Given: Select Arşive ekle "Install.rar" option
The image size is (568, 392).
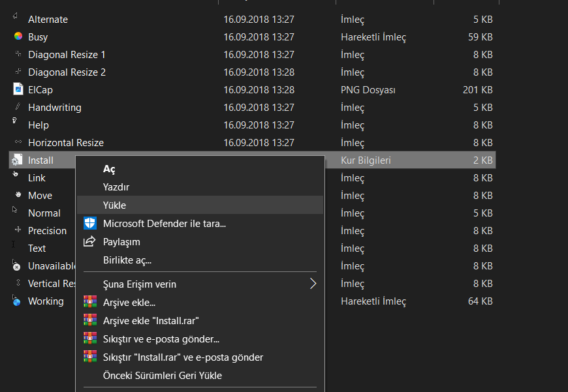Looking at the screenshot, I should point(151,321).
